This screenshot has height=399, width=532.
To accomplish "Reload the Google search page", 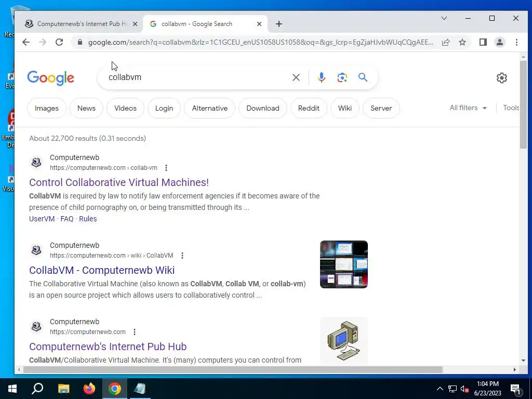I will [x=59, y=42].
